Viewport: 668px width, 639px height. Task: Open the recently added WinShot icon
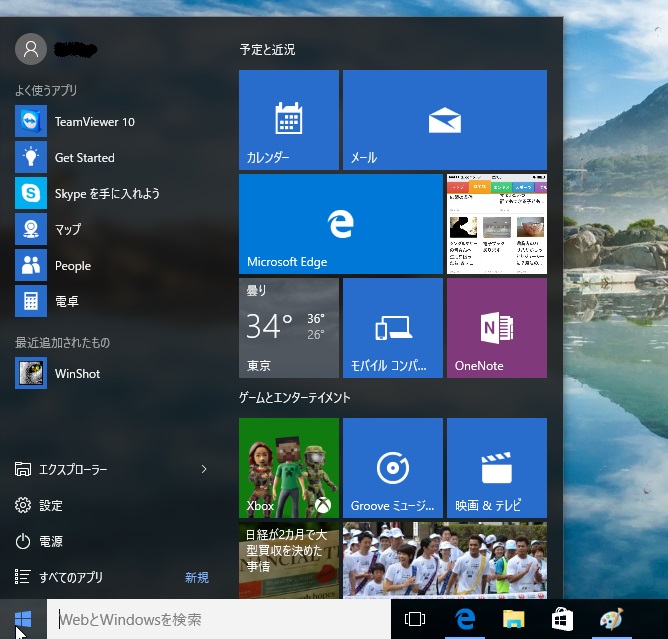(x=31, y=373)
